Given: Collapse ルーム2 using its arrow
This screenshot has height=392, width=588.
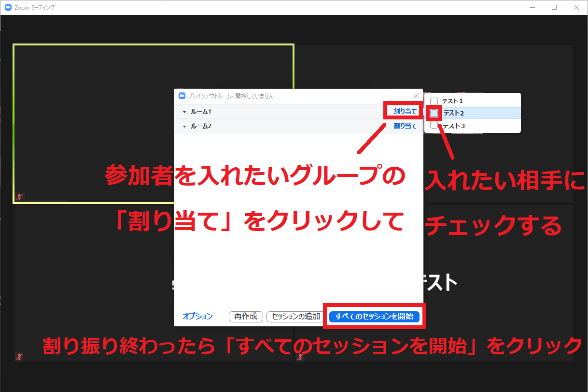Looking at the screenshot, I should click(x=184, y=126).
